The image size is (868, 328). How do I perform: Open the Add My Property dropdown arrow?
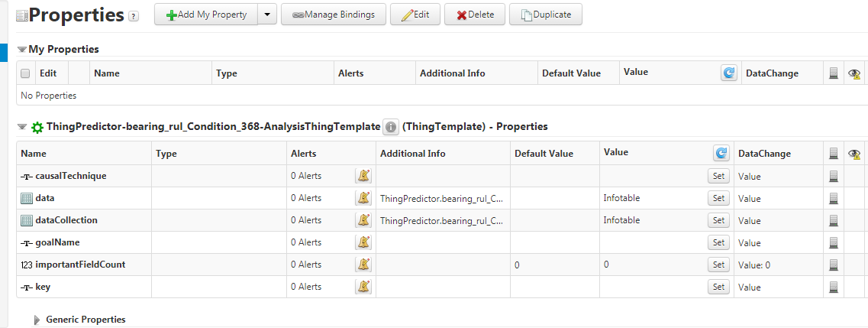pos(267,15)
